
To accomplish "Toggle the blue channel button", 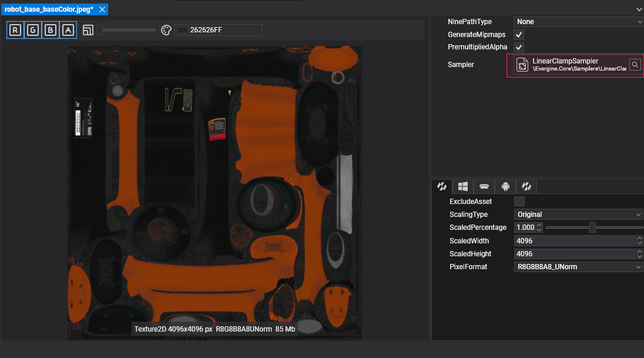I will (x=51, y=30).
